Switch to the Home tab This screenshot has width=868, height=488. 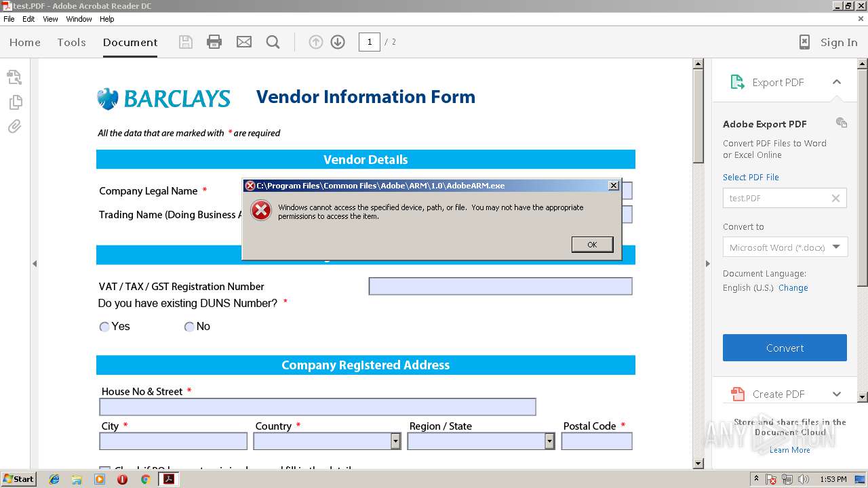coord(25,42)
